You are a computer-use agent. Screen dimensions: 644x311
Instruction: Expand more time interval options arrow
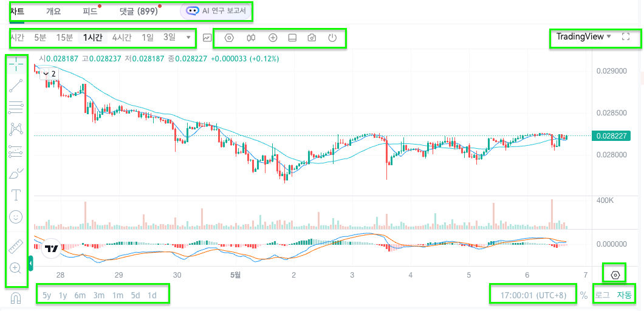point(188,38)
